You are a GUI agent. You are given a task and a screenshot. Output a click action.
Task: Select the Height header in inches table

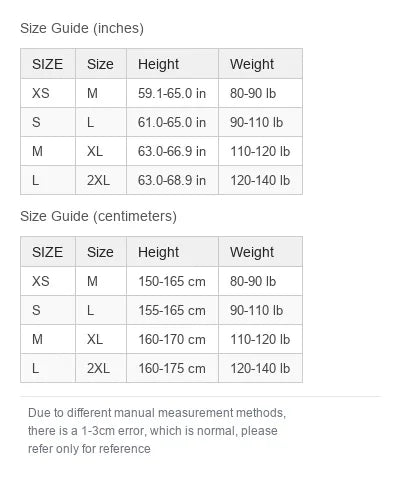(x=172, y=64)
